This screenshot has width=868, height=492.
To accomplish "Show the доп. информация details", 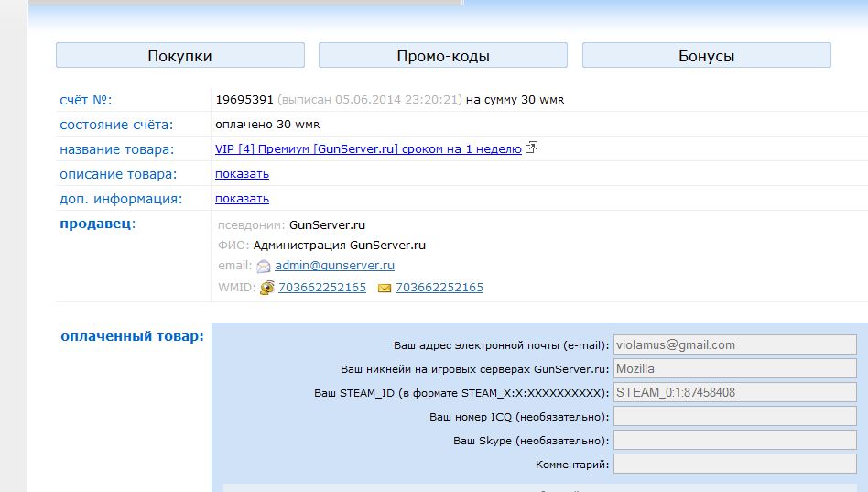I will (242, 199).
